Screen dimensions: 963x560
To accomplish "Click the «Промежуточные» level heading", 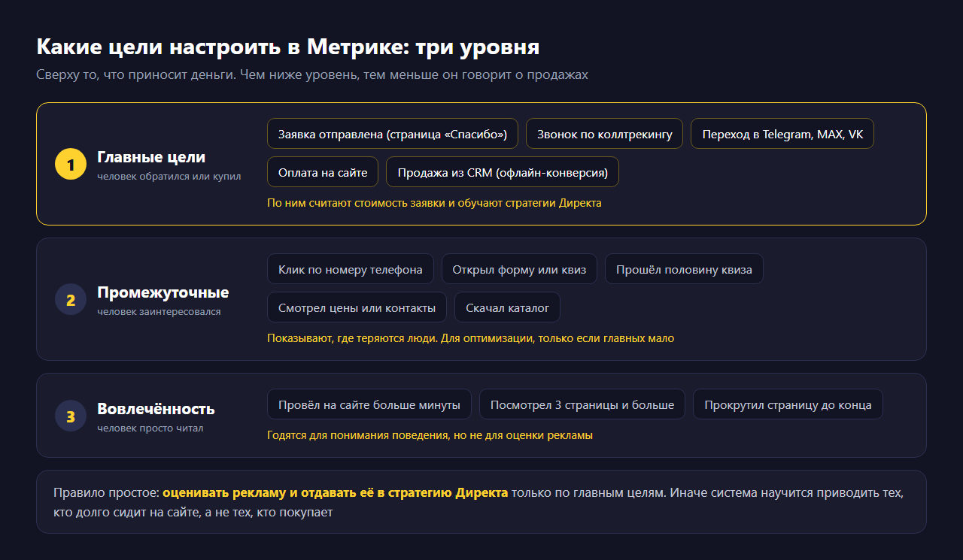I will click(x=163, y=292).
